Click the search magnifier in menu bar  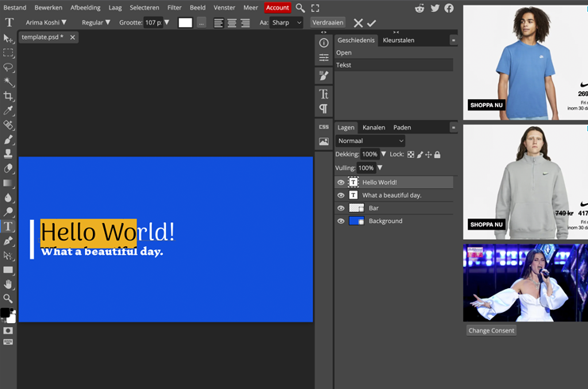coord(300,8)
